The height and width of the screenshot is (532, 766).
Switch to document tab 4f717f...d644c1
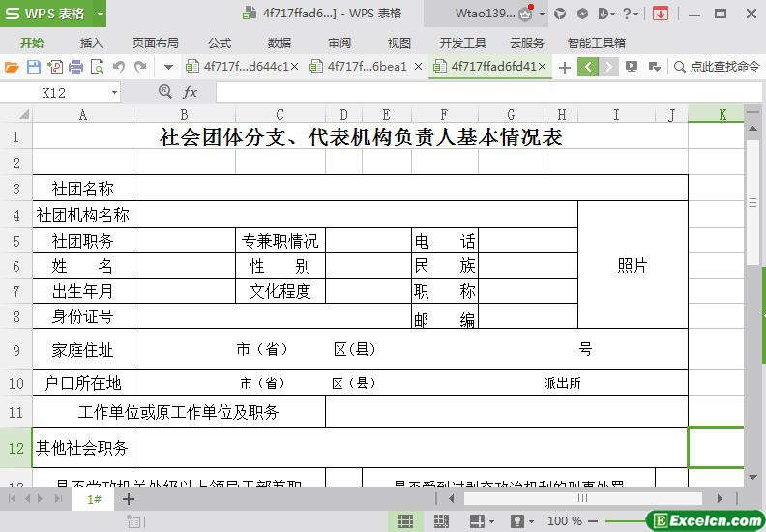tap(237, 67)
